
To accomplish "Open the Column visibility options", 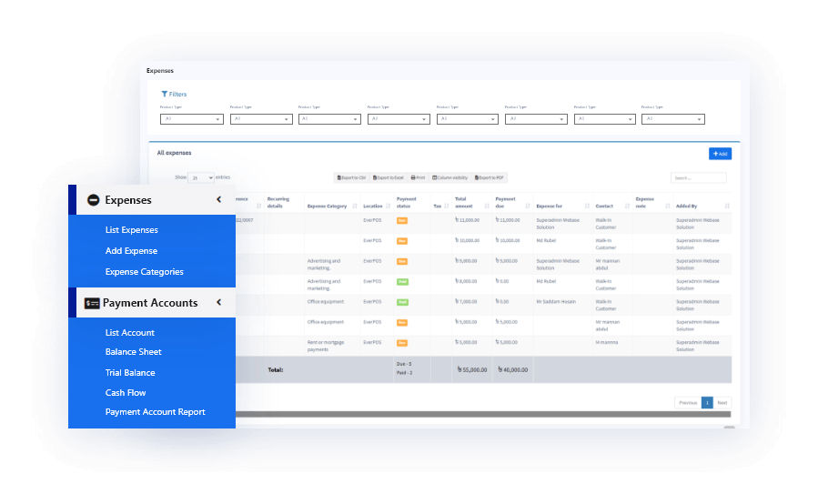I will click(x=449, y=177).
